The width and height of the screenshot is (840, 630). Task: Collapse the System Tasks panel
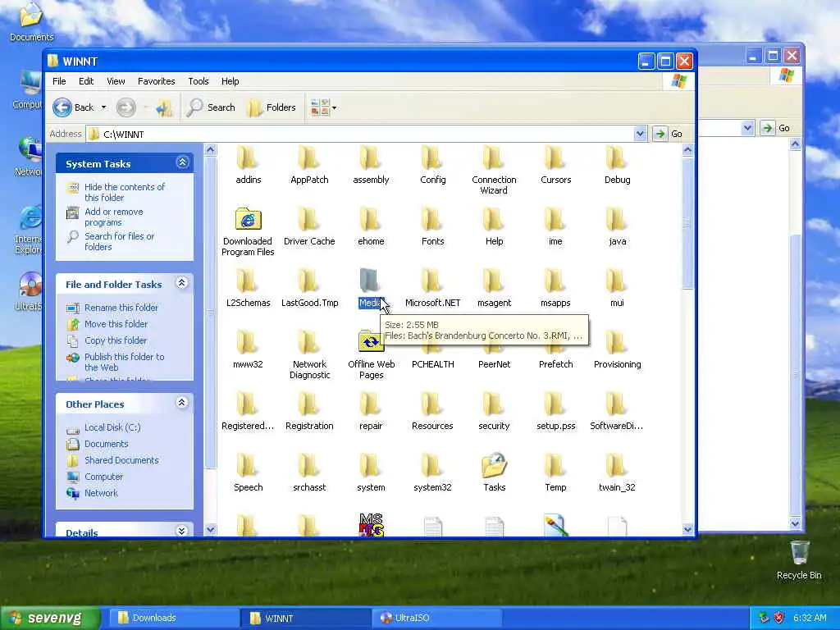point(182,163)
